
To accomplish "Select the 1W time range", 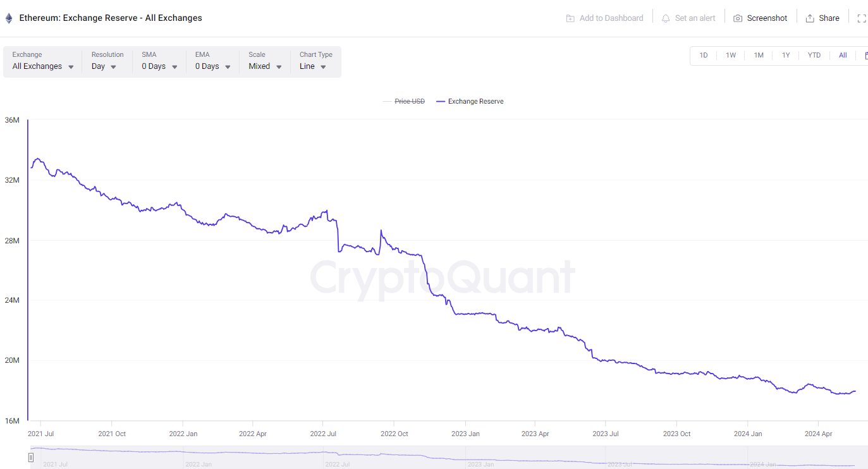I will coord(731,55).
